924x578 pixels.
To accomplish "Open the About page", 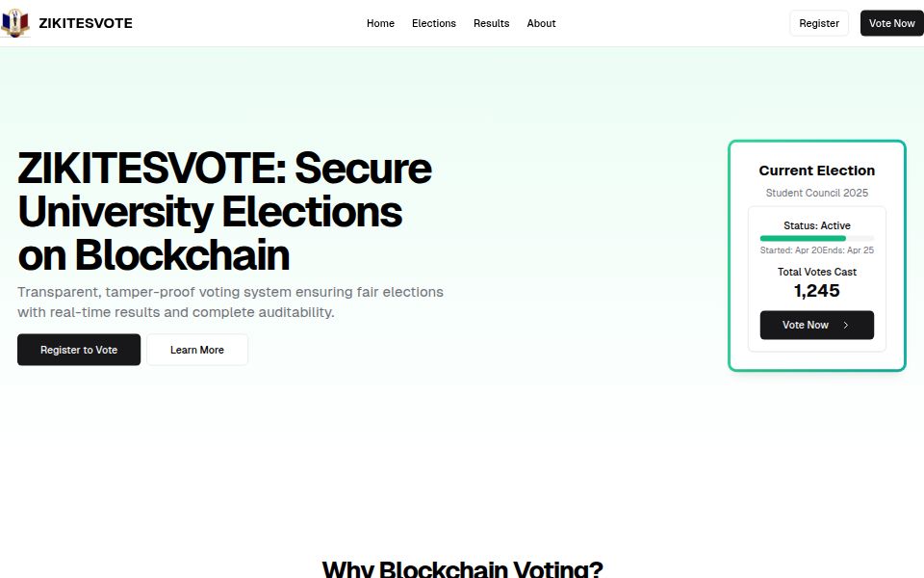I will point(541,23).
